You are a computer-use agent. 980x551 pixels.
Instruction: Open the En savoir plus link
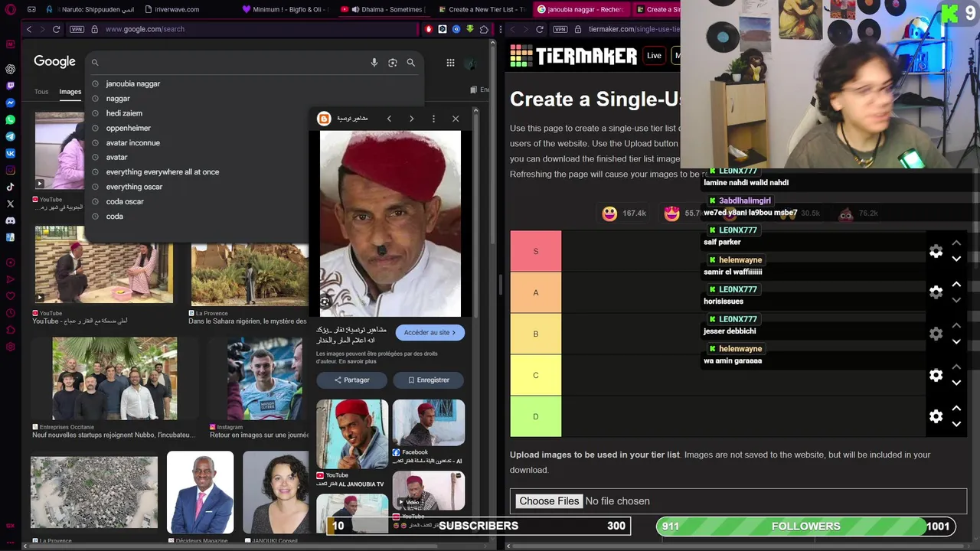pos(359,361)
